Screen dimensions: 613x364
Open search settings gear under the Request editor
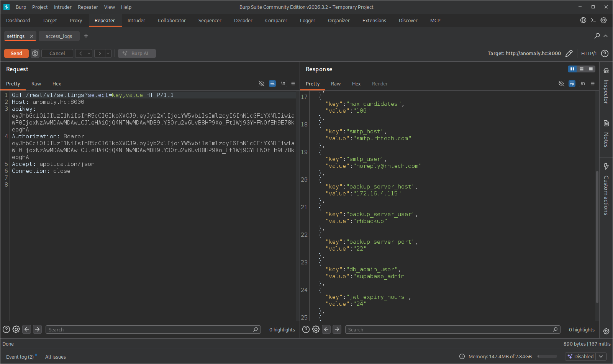point(16,330)
